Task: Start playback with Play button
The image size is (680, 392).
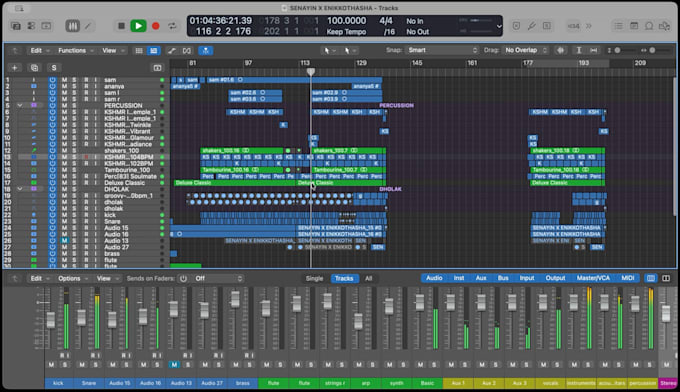Action: pos(138,26)
